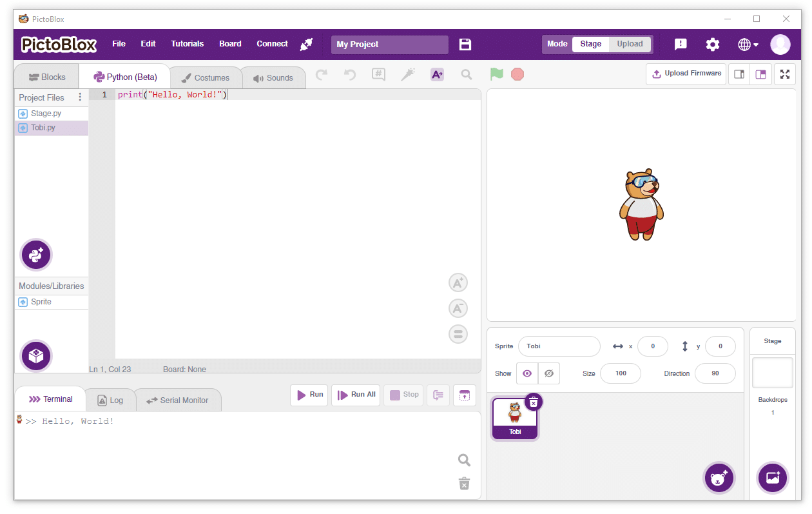
Task: Open the editor search magnifier
Action: tap(467, 75)
